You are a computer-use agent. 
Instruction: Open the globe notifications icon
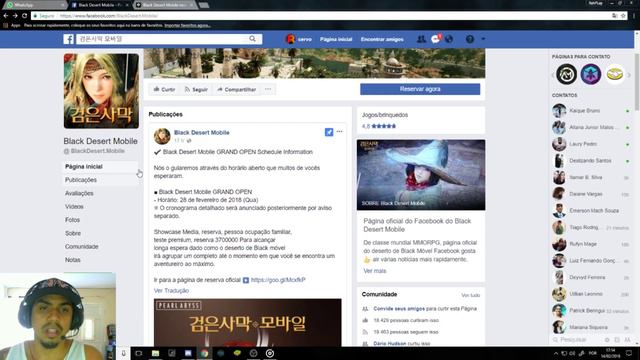coord(449,39)
